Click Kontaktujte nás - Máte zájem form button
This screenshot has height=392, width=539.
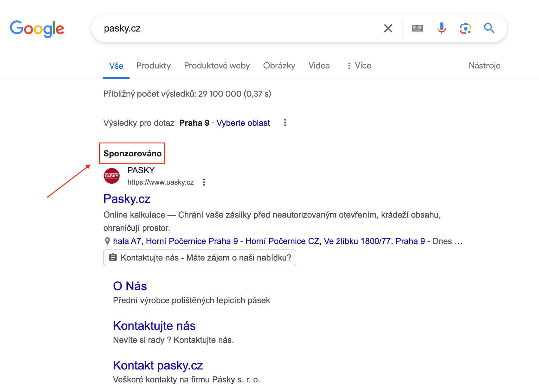[200, 258]
